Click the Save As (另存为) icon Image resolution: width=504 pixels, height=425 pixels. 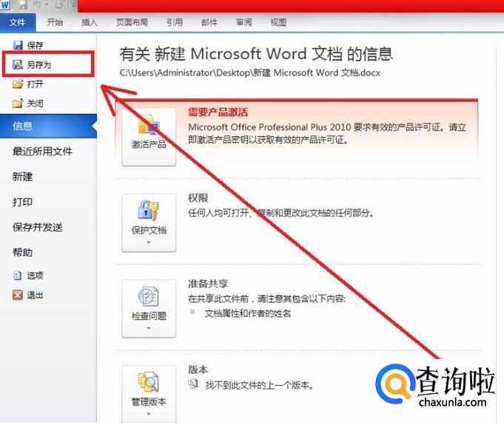pos(18,64)
